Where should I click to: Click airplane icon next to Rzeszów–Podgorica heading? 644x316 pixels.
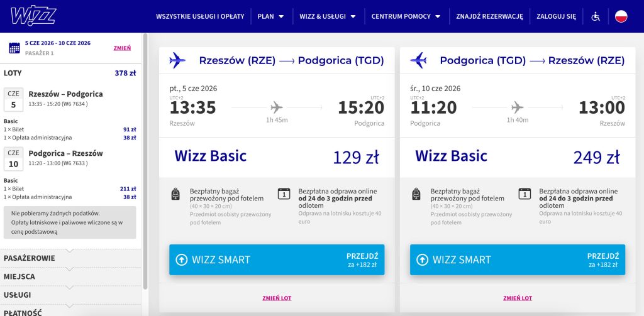point(178,60)
